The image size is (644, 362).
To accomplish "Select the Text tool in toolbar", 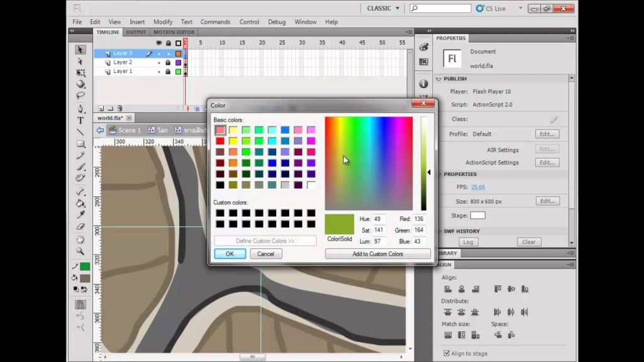I will pos(80,120).
